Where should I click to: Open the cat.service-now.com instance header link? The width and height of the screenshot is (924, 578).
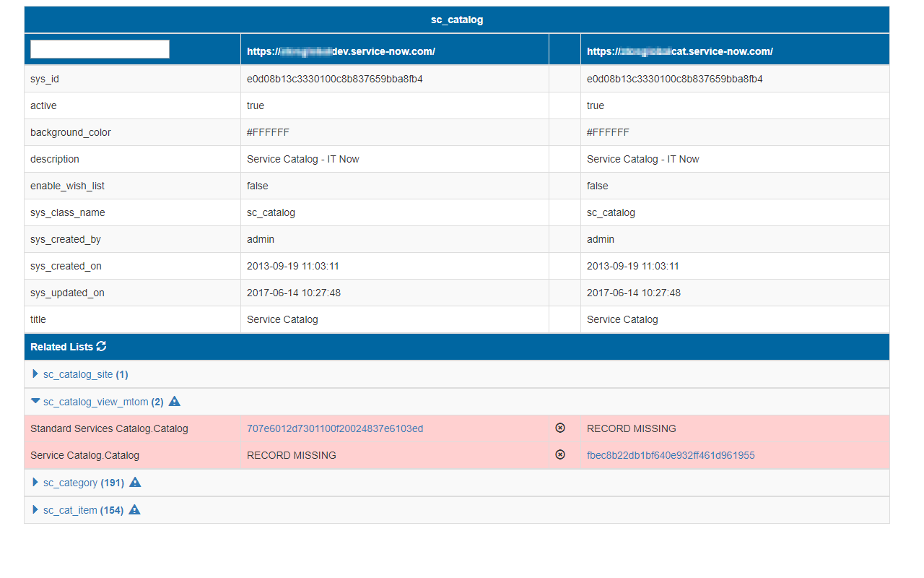pos(679,51)
